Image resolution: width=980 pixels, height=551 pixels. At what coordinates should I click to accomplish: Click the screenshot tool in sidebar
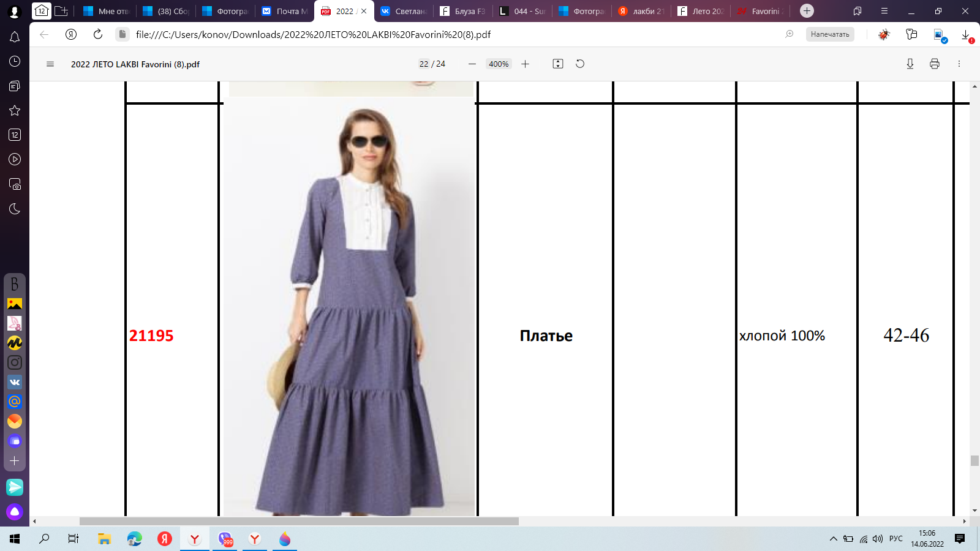coord(15,184)
